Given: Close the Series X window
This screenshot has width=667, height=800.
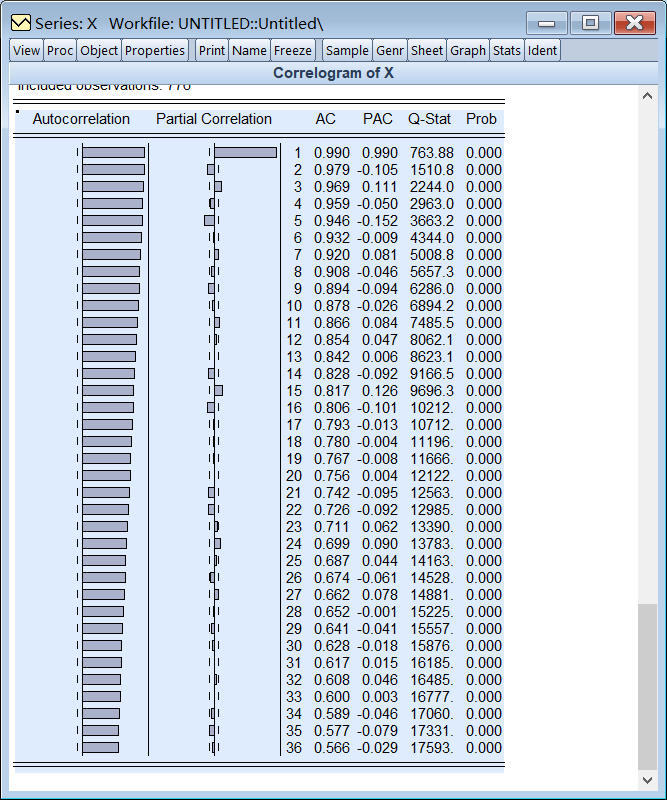Looking at the screenshot, I should click(x=634, y=23).
